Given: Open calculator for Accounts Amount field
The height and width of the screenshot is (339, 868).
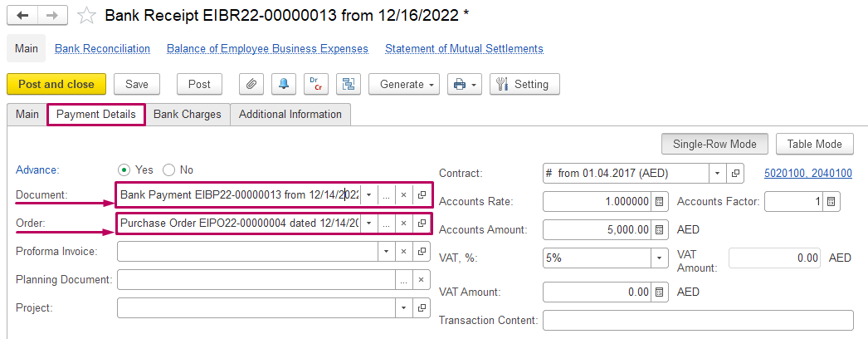Looking at the screenshot, I should [x=660, y=228].
